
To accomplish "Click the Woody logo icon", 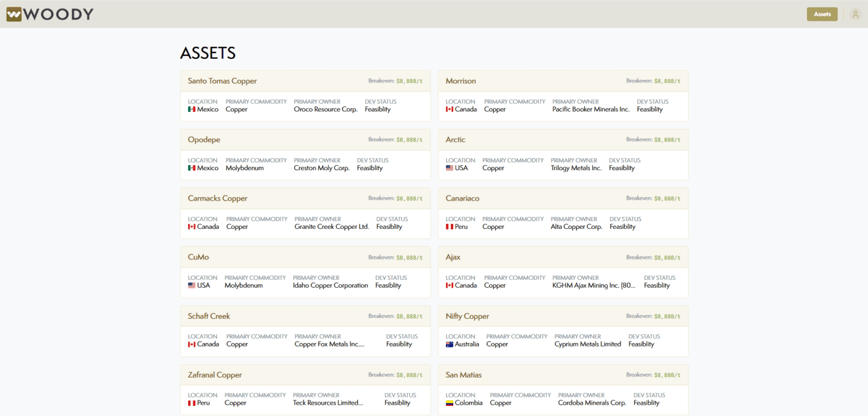I will click(x=14, y=14).
